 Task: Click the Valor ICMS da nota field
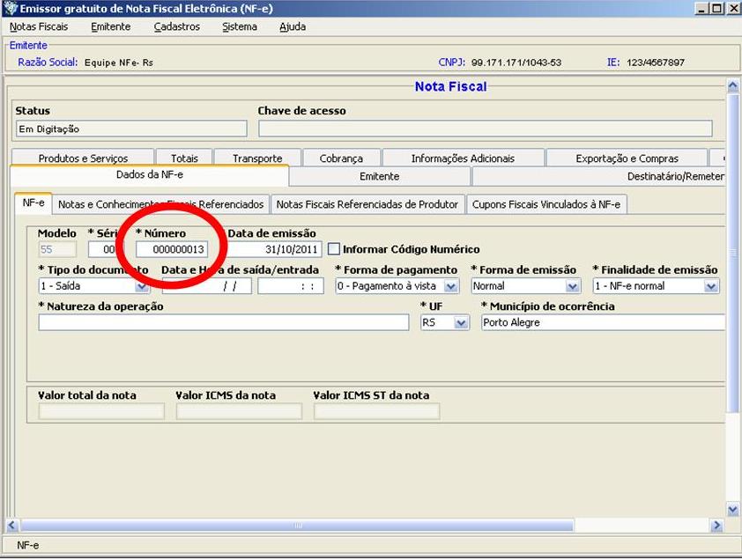pyautogui.click(x=240, y=411)
